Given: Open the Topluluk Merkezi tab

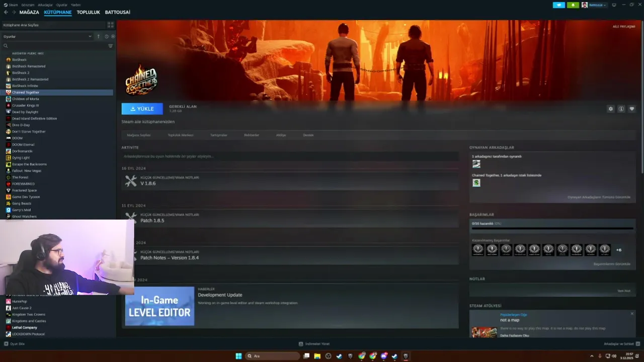Looking at the screenshot, I should tap(181, 135).
